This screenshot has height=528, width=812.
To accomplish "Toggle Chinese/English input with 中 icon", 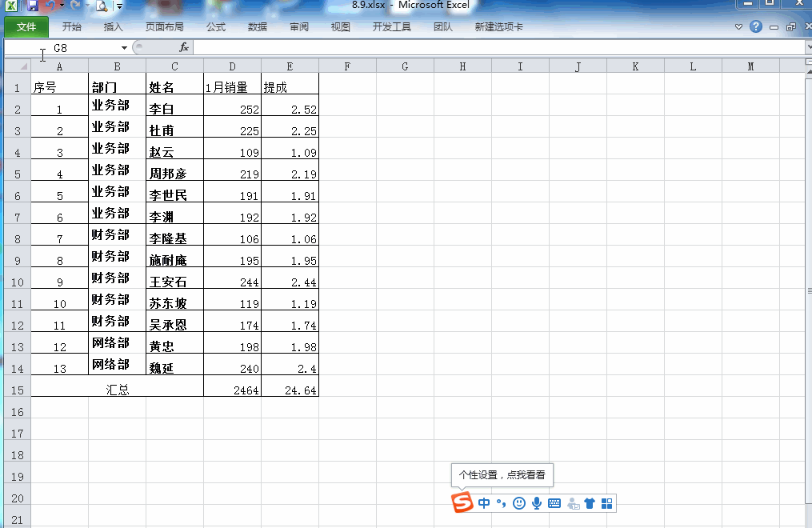I will click(483, 502).
